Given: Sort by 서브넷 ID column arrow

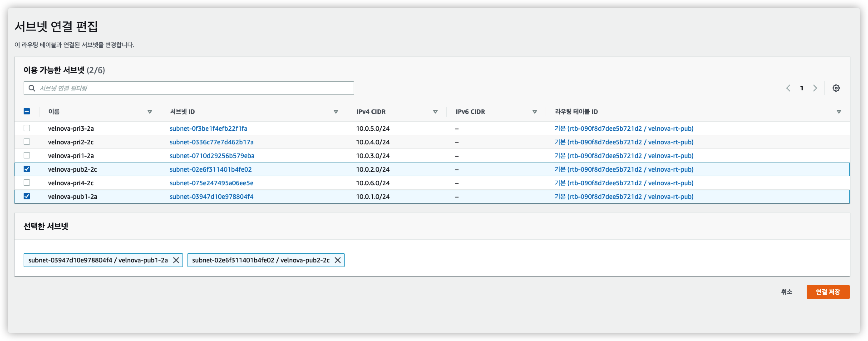Looking at the screenshot, I should pos(336,112).
